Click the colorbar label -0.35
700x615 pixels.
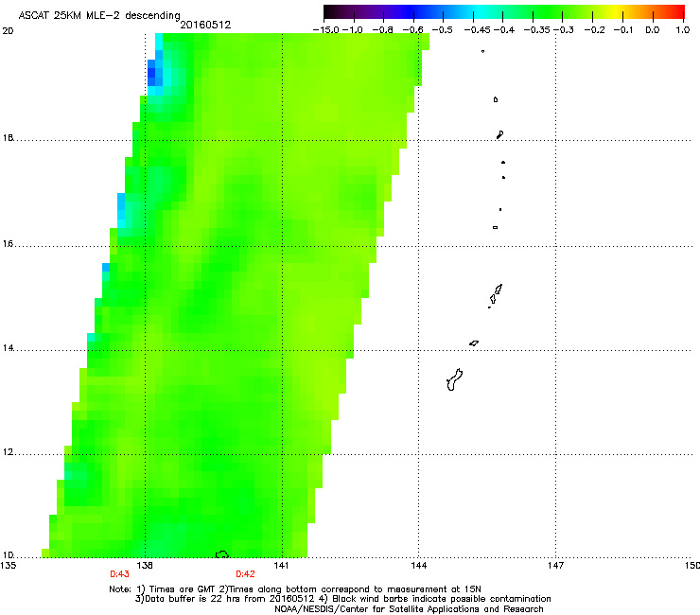coord(537,30)
